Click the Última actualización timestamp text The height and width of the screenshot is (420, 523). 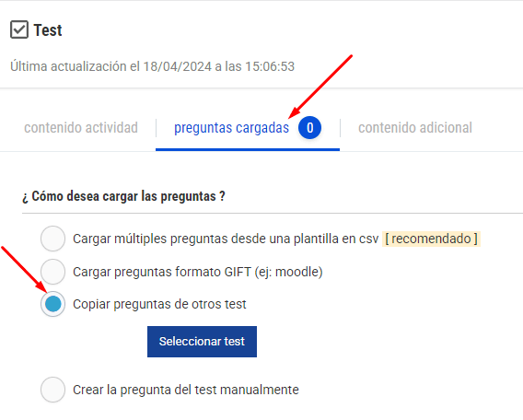153,66
